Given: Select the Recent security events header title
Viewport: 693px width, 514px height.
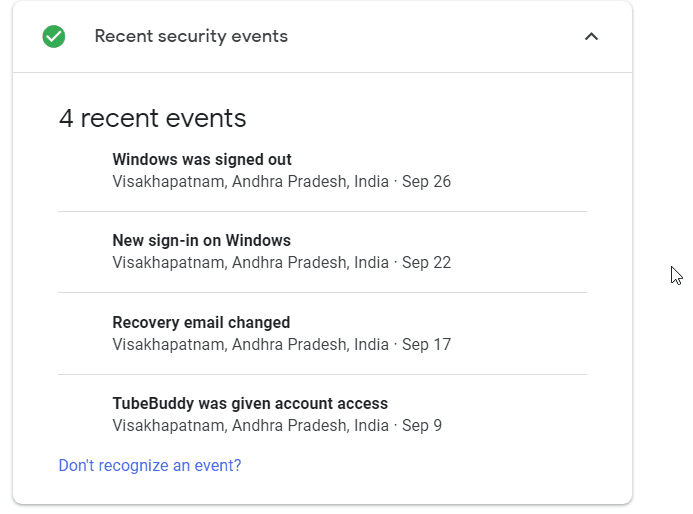Looking at the screenshot, I should (191, 36).
